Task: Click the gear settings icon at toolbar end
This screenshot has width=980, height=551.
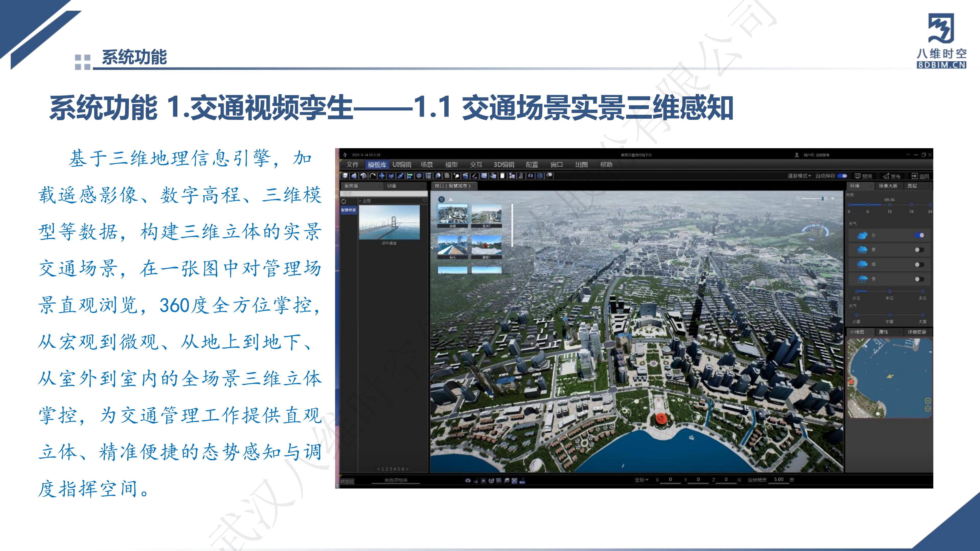Action: click(549, 175)
